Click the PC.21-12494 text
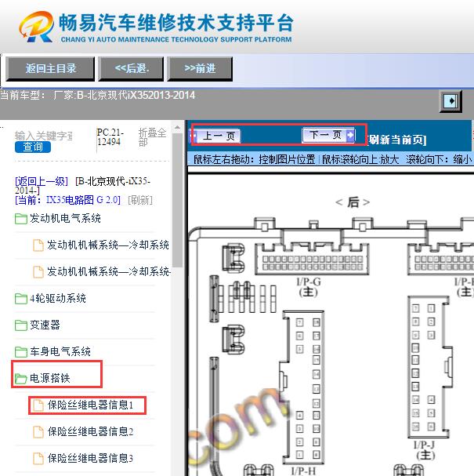The image size is (474, 476). click(x=110, y=137)
